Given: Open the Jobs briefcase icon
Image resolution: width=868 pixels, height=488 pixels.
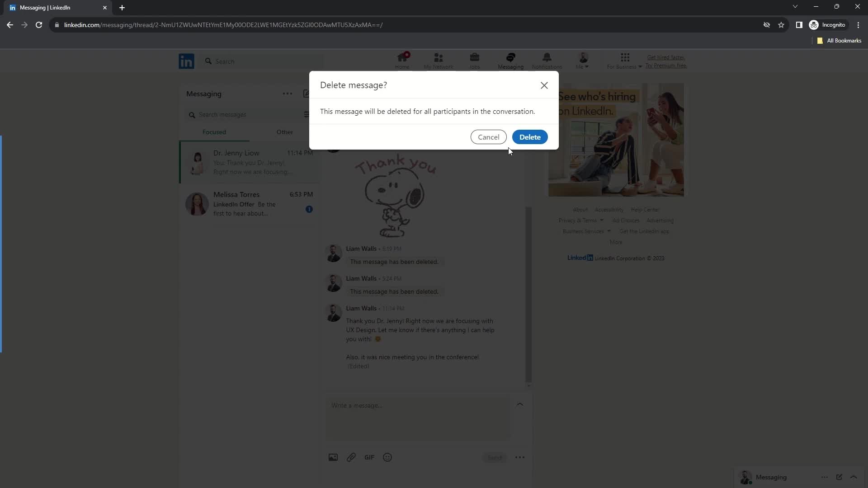Looking at the screenshot, I should pos(475,61).
